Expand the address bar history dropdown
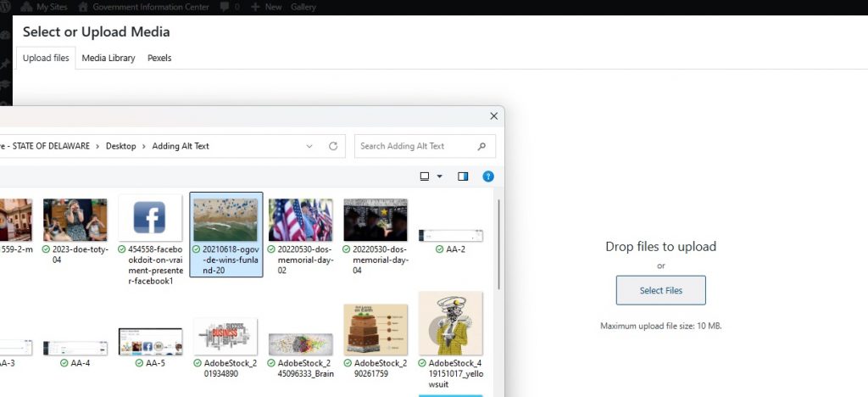868x397 pixels. coord(309,146)
